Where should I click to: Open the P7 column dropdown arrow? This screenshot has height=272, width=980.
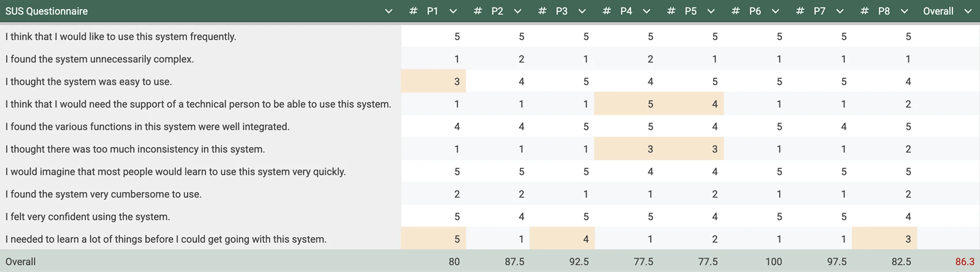click(840, 12)
